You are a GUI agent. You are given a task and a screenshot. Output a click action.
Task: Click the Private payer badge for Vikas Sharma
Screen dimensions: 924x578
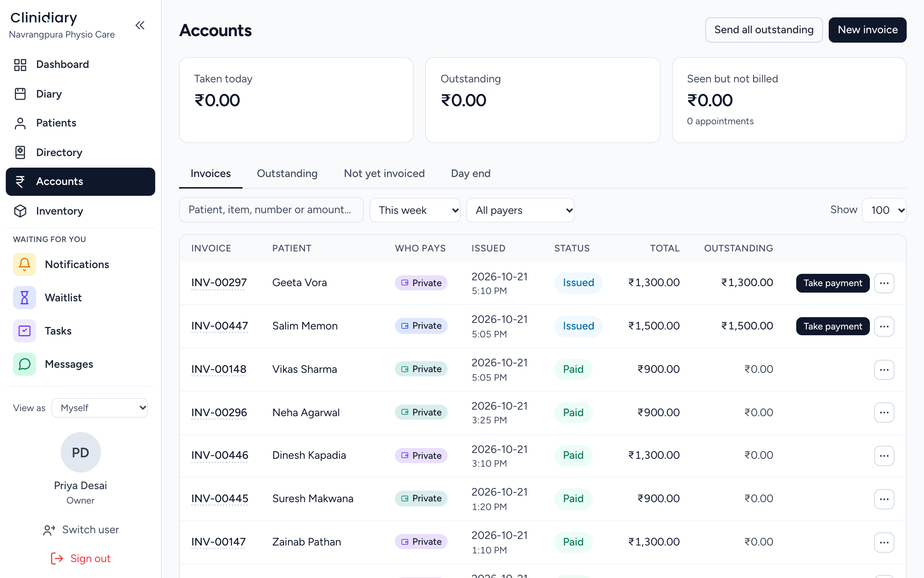421,369
